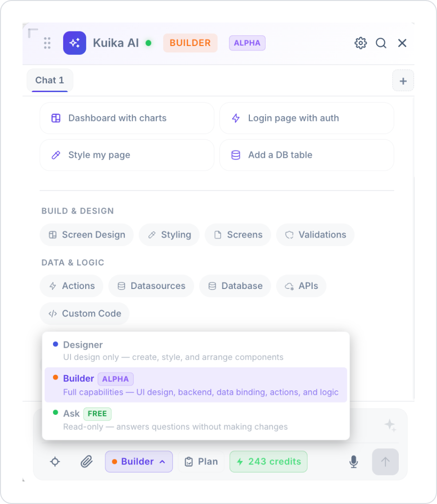Choose the Dashboard with charts suggestion
The height and width of the screenshot is (504, 437).
coord(127,119)
